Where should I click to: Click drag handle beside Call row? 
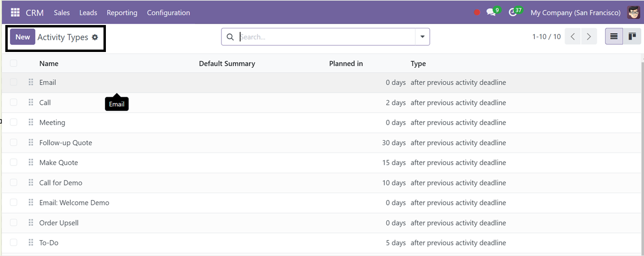[31, 102]
